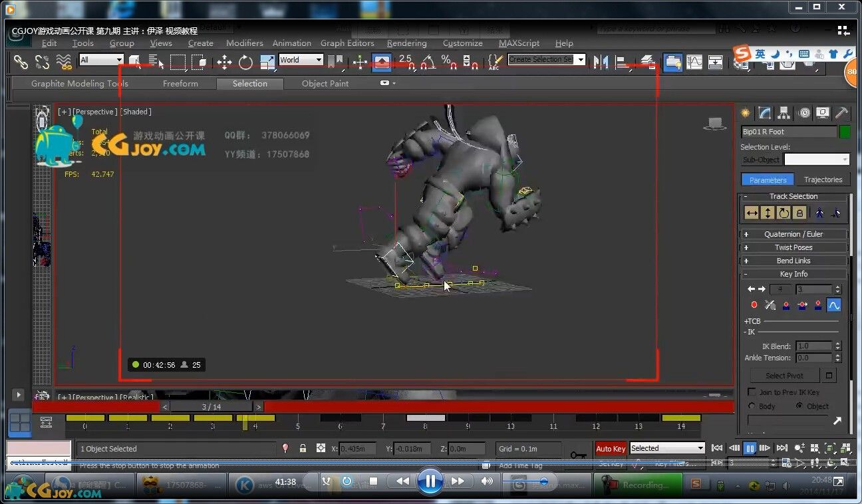This screenshot has width=862, height=504.
Task: Open Select by Name list tool
Action: (x=156, y=62)
